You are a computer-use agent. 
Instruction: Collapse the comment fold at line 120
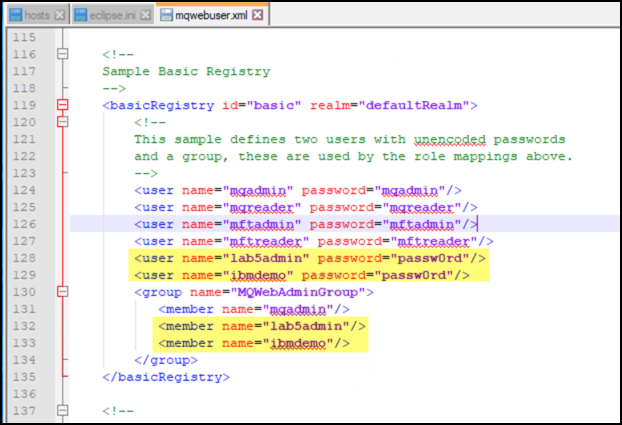pos(63,121)
